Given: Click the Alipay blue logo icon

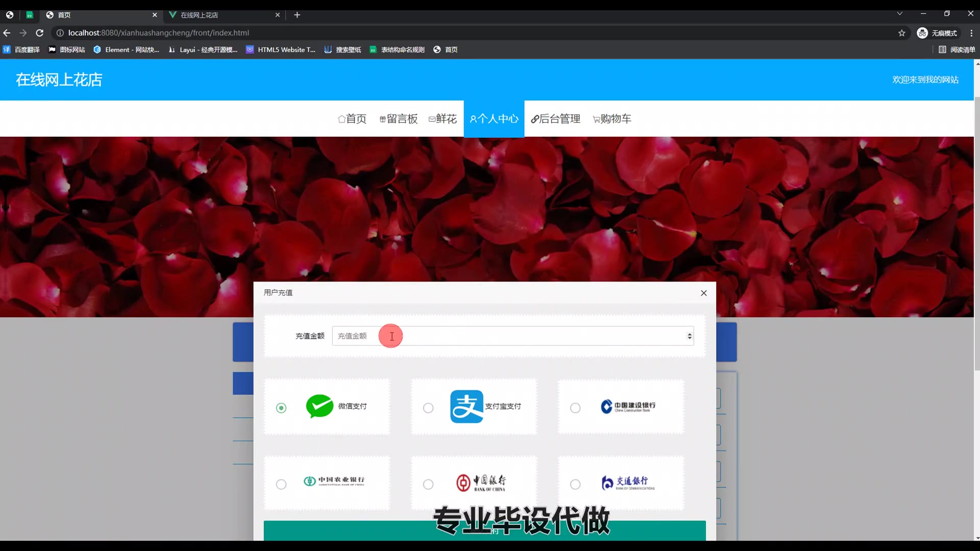Looking at the screenshot, I should coord(467,407).
